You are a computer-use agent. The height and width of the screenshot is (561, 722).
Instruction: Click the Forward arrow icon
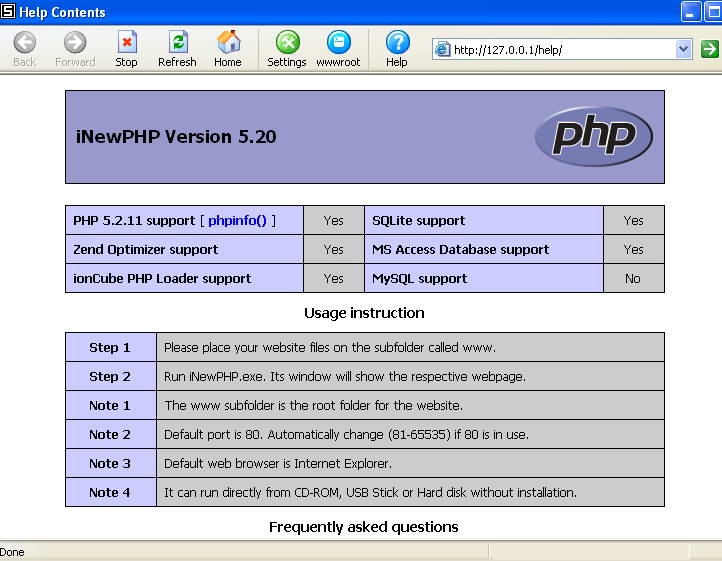coord(75,42)
